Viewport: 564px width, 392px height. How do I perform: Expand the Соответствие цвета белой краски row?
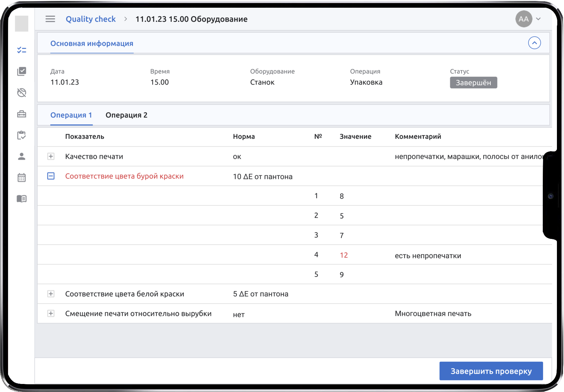tap(51, 294)
